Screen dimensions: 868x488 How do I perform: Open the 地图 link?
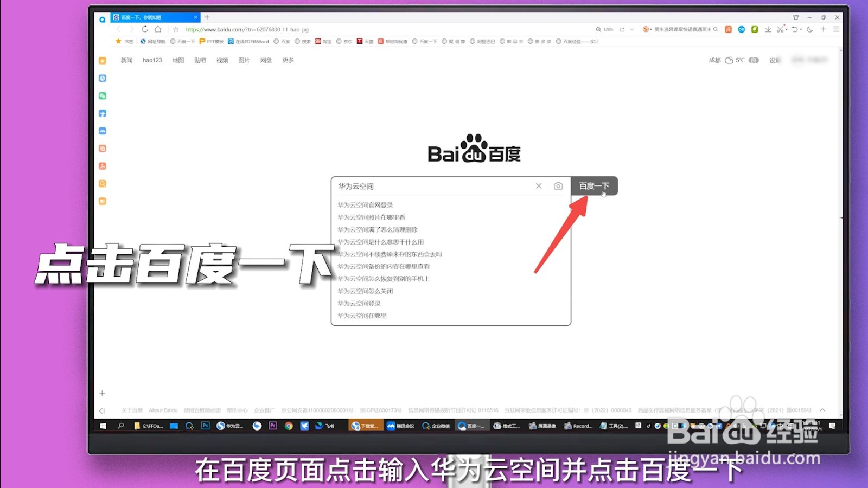pyautogui.click(x=178, y=60)
